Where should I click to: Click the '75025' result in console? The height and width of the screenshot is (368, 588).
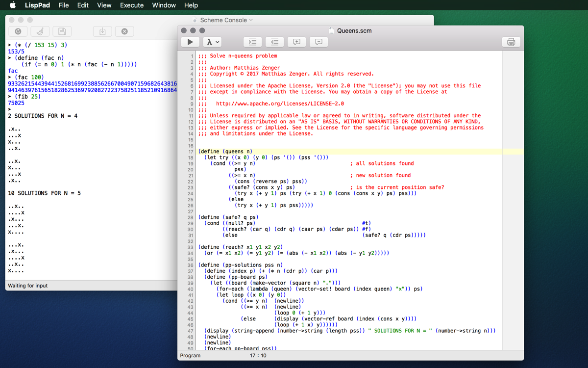point(16,103)
